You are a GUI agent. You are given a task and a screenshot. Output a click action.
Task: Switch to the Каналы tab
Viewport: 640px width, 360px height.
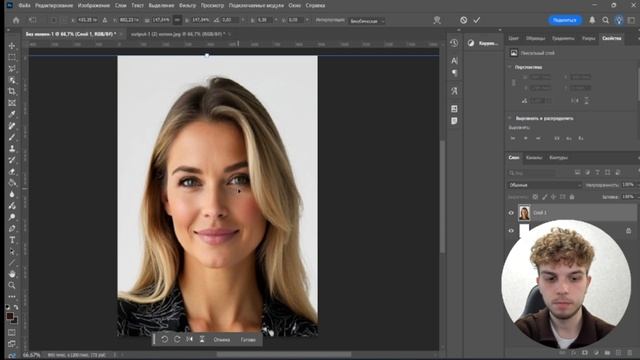tap(534, 158)
